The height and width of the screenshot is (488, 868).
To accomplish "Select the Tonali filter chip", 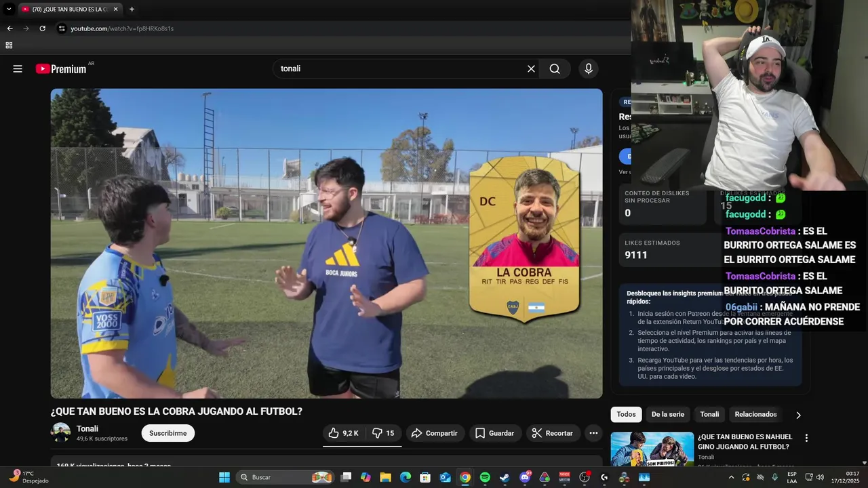I will click(x=709, y=414).
